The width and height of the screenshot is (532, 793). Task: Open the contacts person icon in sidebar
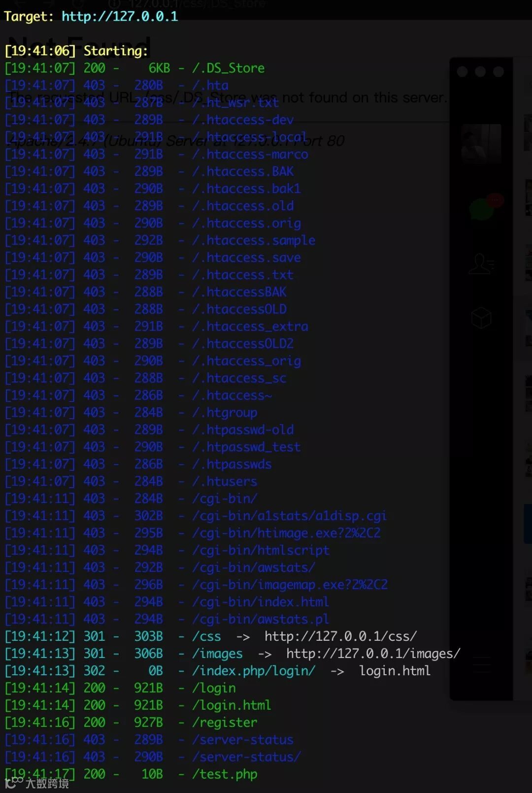(x=481, y=264)
